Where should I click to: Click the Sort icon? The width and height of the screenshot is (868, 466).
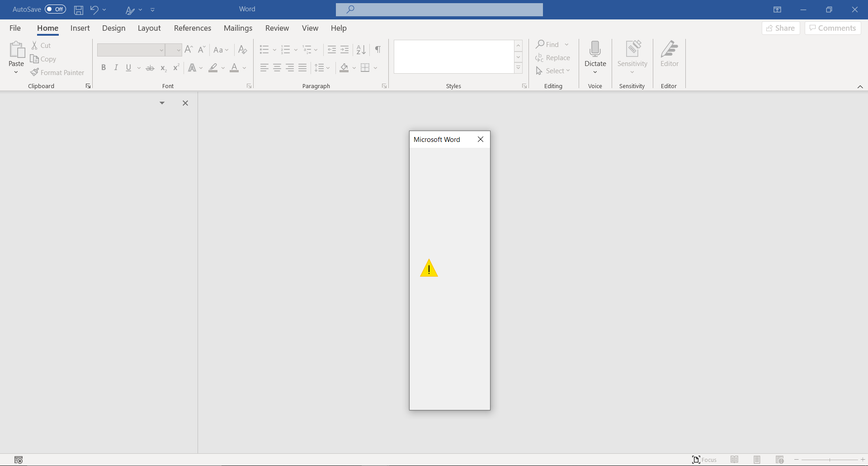pos(361,49)
